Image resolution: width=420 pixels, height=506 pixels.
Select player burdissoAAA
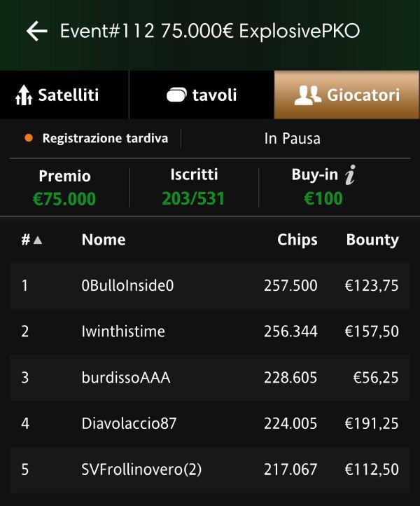[210, 378]
